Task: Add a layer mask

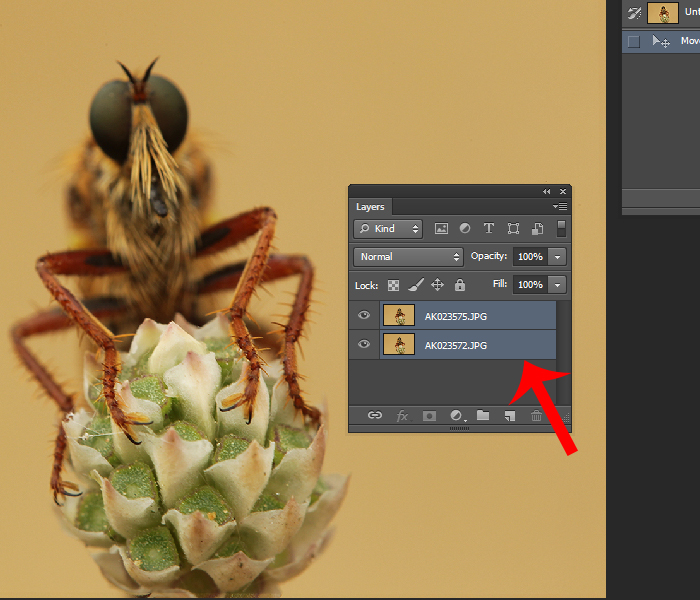Action: pos(429,416)
